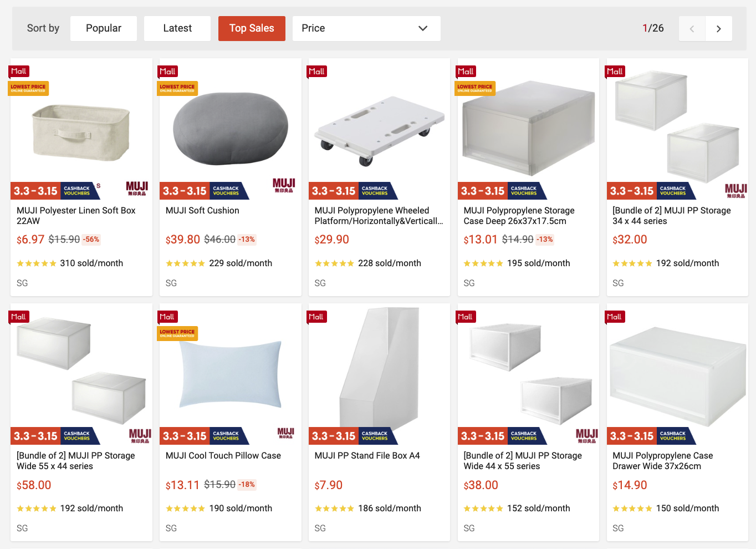The height and width of the screenshot is (549, 756).
Task: Open MUJI Polypropylene Wheeled Platform title link
Action: point(378,216)
